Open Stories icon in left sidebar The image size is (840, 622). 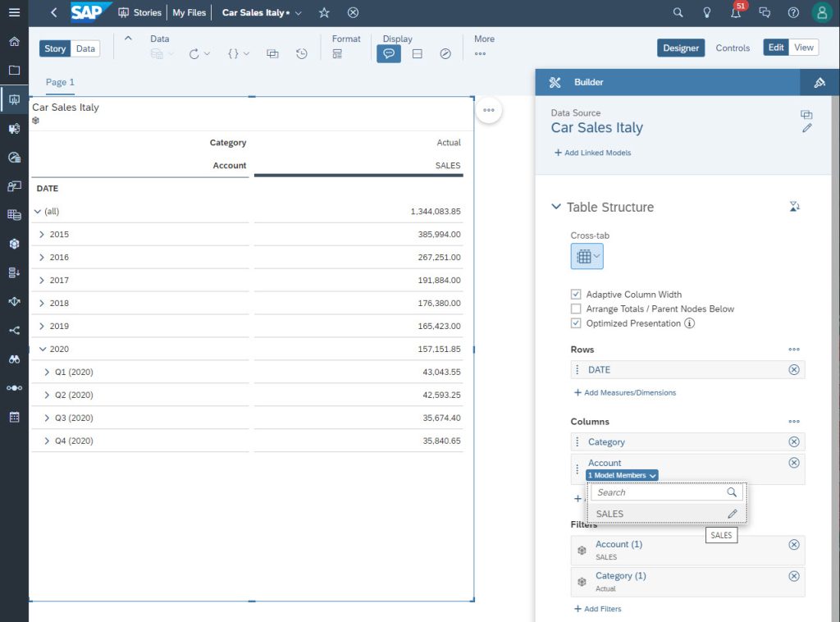click(x=15, y=99)
